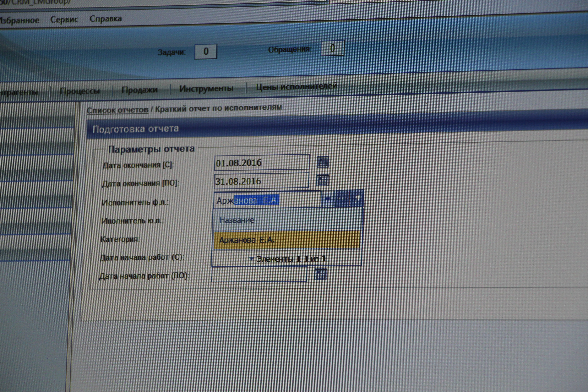Open the Цены исполнителей tab

click(x=296, y=87)
